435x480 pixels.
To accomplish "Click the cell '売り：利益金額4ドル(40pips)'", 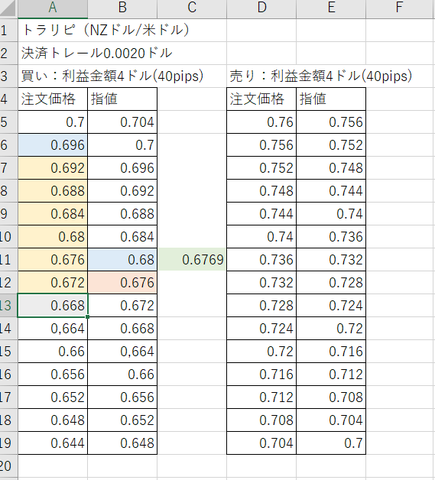I will coord(321,76).
